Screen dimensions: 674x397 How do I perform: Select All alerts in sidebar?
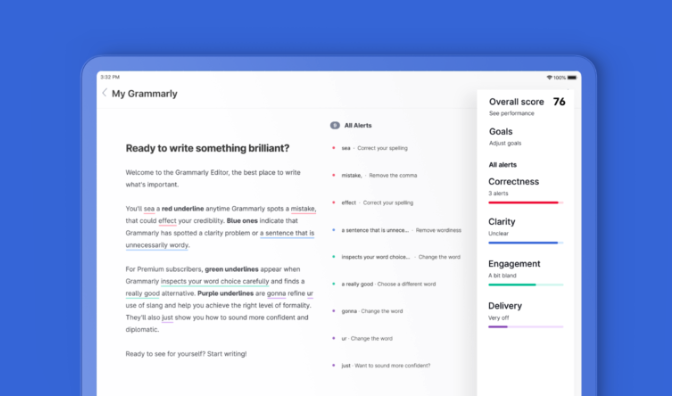(x=502, y=165)
